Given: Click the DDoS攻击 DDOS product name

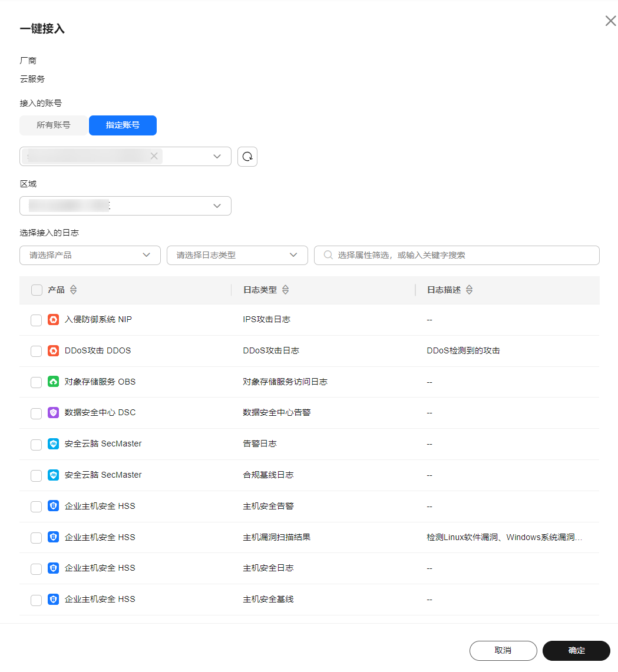Looking at the screenshot, I should (x=98, y=350).
